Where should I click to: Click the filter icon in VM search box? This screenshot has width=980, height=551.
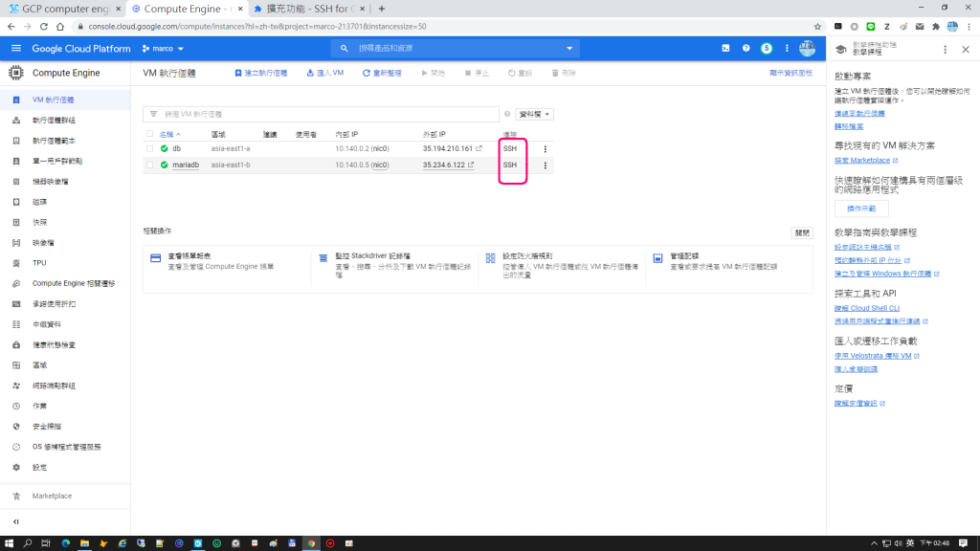tap(153, 115)
